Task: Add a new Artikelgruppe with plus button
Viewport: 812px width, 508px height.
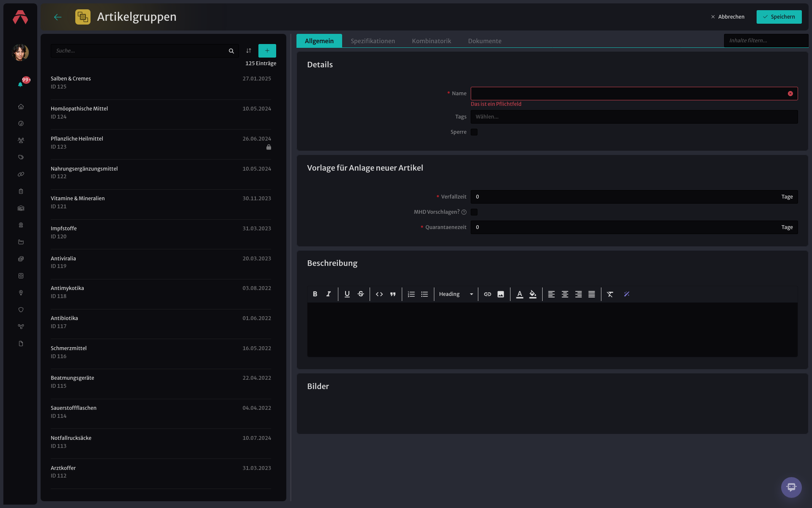Action: (x=267, y=51)
